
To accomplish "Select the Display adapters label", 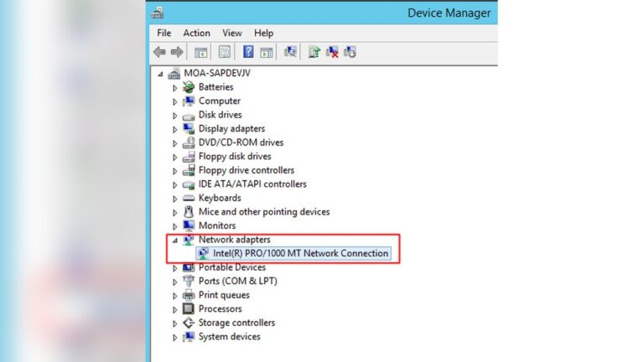I will pyautogui.click(x=231, y=128).
